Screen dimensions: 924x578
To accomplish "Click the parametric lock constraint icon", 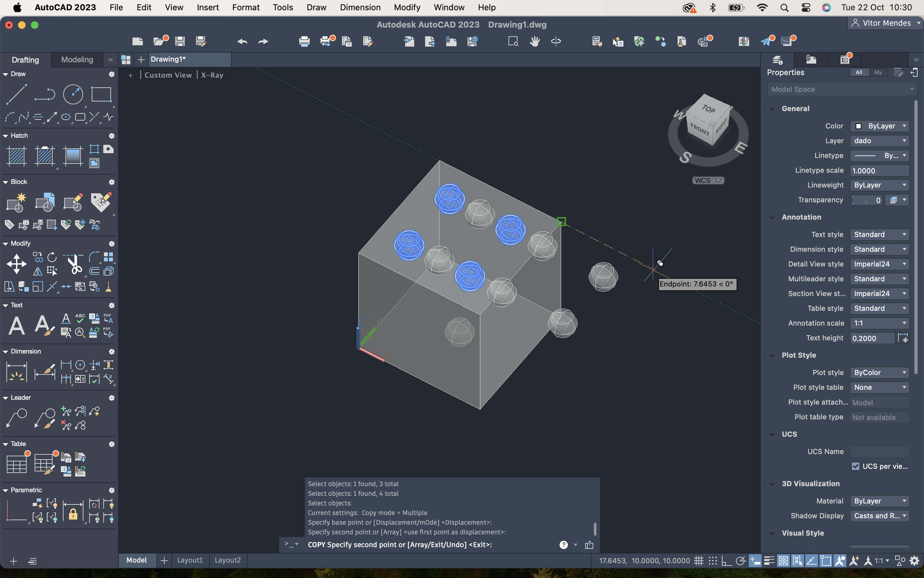I will click(x=73, y=512).
